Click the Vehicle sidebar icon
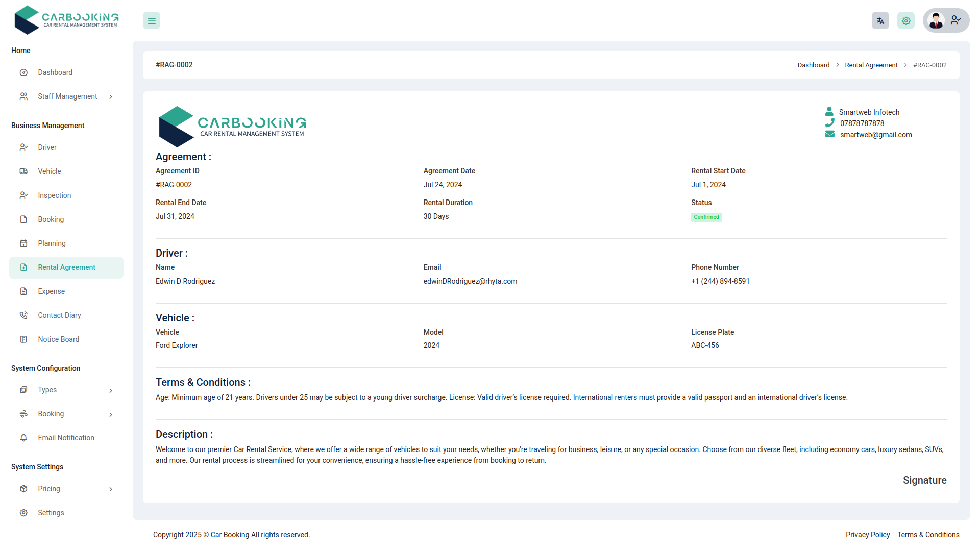The image size is (980, 551). (x=24, y=171)
